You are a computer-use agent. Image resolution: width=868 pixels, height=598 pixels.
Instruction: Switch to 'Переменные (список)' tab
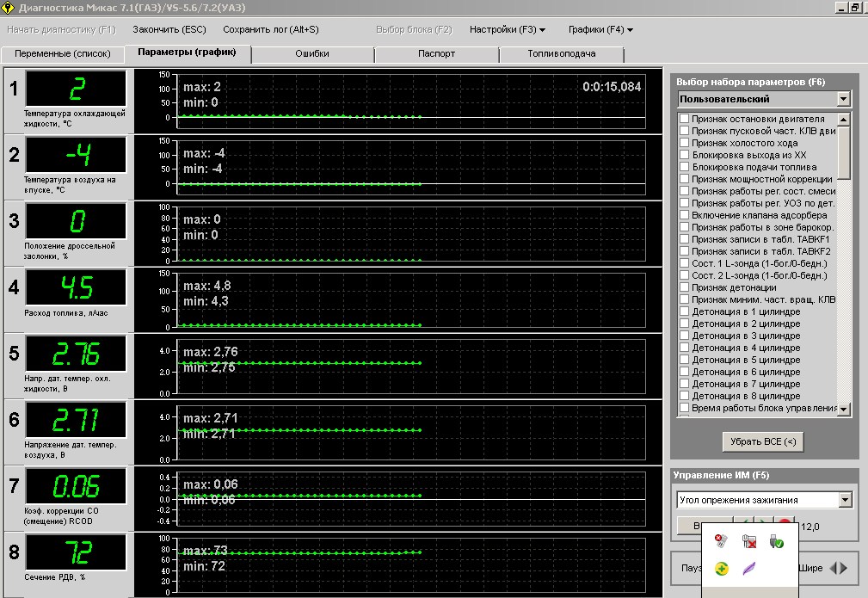63,53
